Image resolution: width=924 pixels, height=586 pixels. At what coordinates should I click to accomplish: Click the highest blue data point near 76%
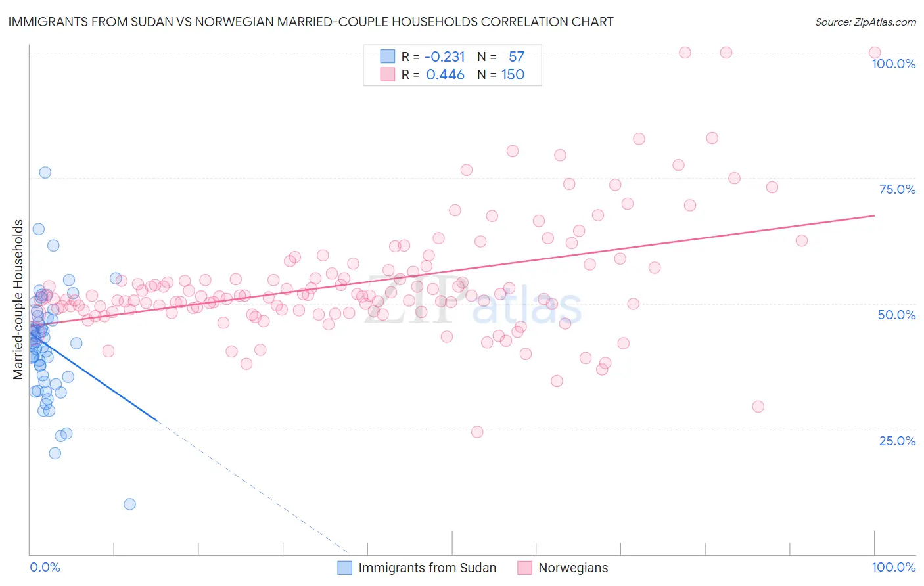pos(45,172)
